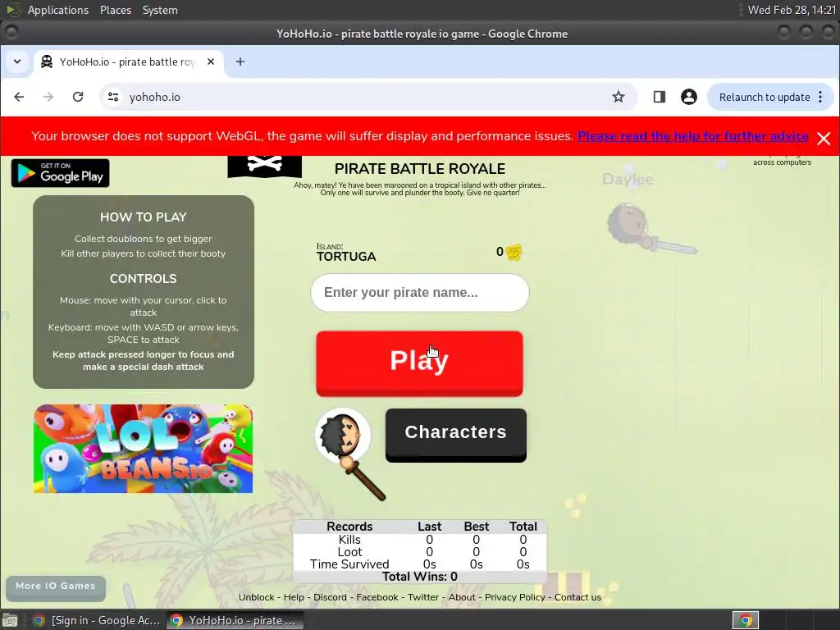The height and width of the screenshot is (630, 840).
Task: Click the More IO Games button
Action: (x=56, y=587)
